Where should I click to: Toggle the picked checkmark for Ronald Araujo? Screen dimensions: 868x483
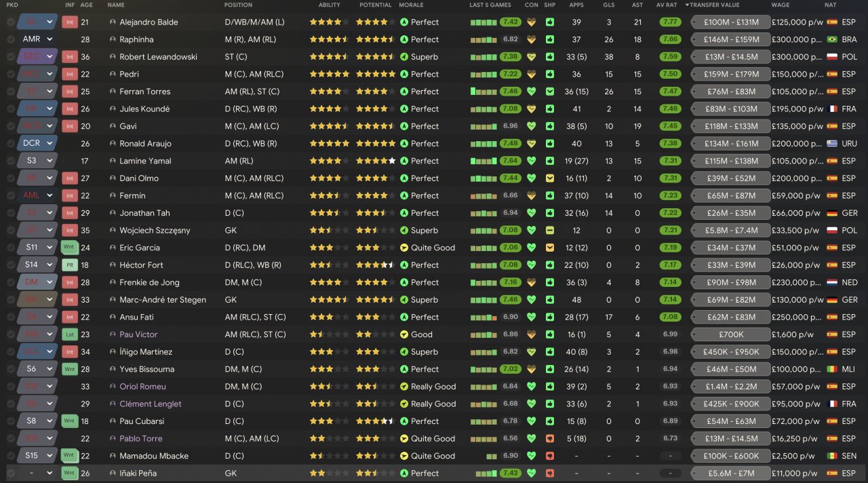click(x=10, y=144)
